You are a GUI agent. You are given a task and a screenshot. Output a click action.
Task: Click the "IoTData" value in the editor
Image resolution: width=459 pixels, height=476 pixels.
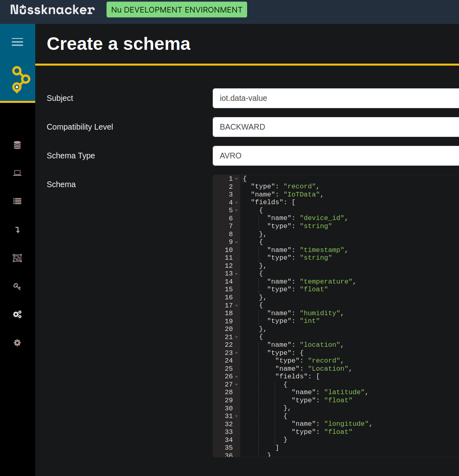302,194
